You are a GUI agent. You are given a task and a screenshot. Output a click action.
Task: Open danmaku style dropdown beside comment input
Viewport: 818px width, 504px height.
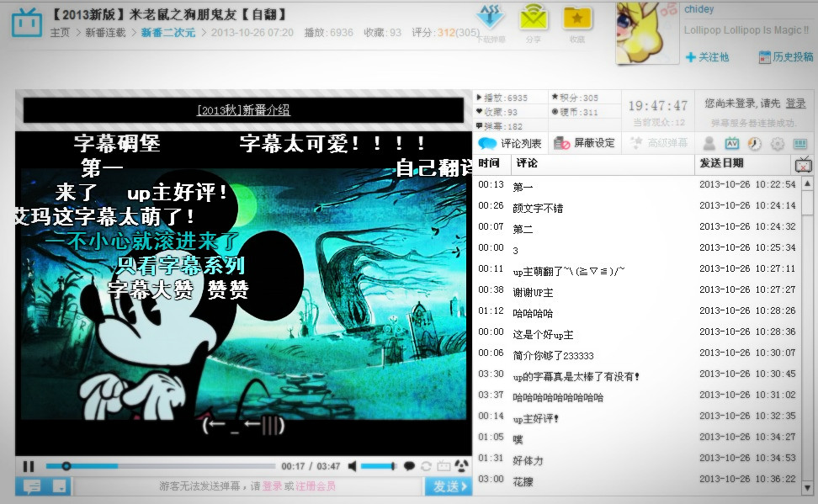click(59, 486)
